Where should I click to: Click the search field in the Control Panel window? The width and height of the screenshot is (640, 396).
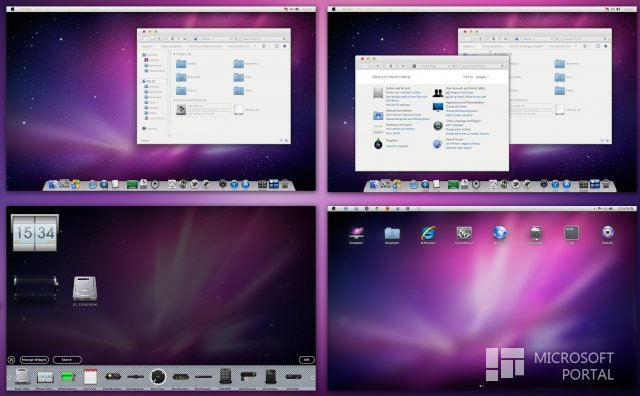click(482, 66)
